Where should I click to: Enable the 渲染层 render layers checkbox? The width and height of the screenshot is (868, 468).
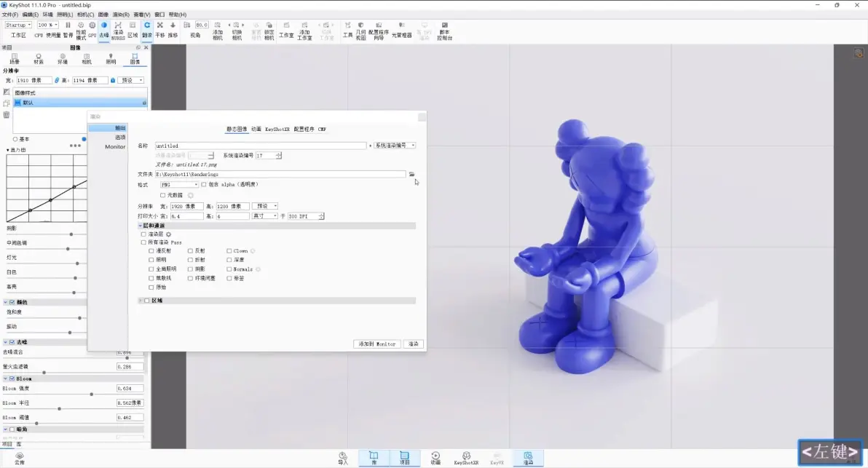coord(144,234)
